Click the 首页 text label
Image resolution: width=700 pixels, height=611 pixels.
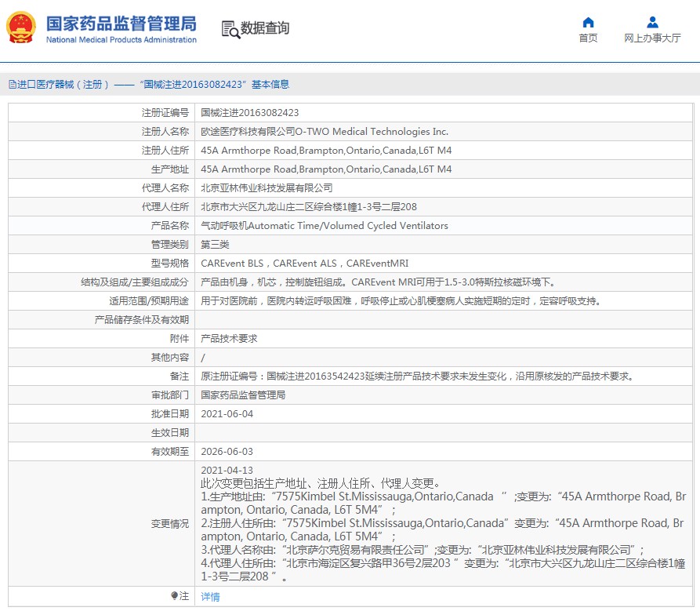[588, 38]
